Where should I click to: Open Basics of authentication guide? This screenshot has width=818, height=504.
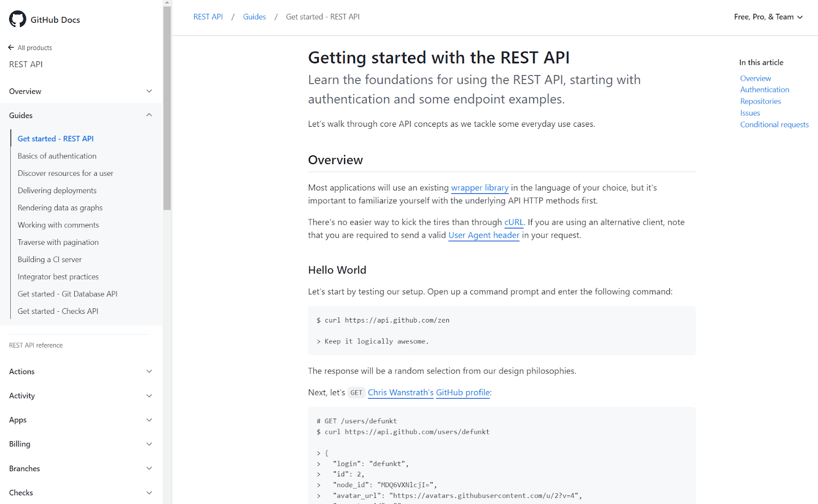[x=57, y=156]
